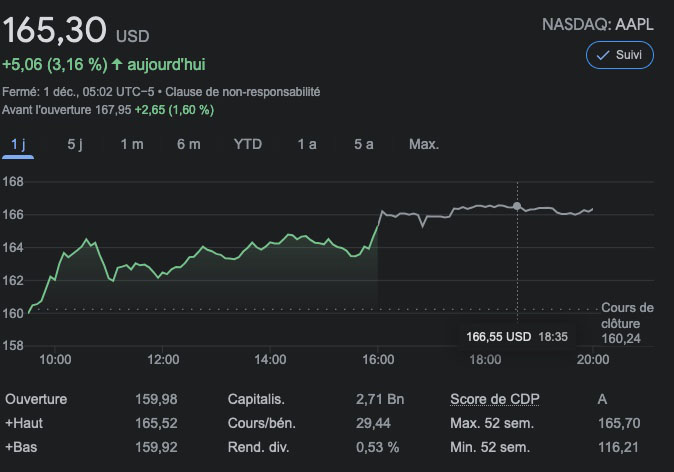
Task: Open the Clause de non-responsabilité link
Action: click(242, 92)
